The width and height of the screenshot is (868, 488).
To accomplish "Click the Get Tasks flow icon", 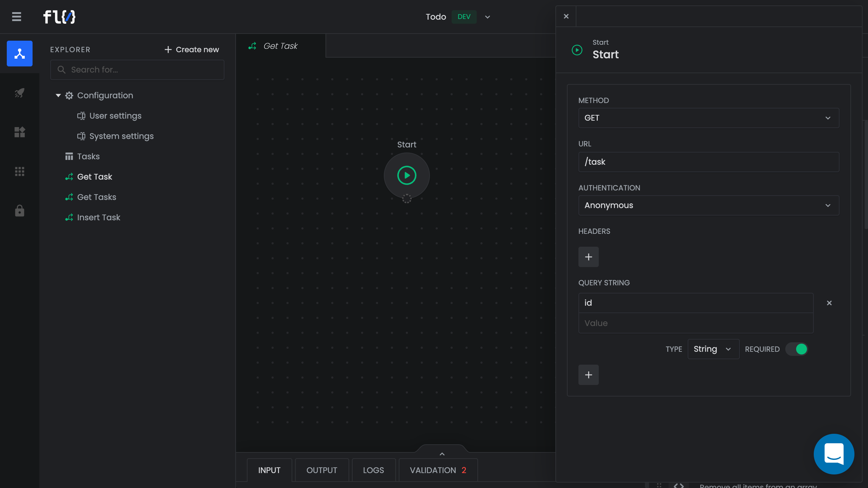I will coord(69,197).
